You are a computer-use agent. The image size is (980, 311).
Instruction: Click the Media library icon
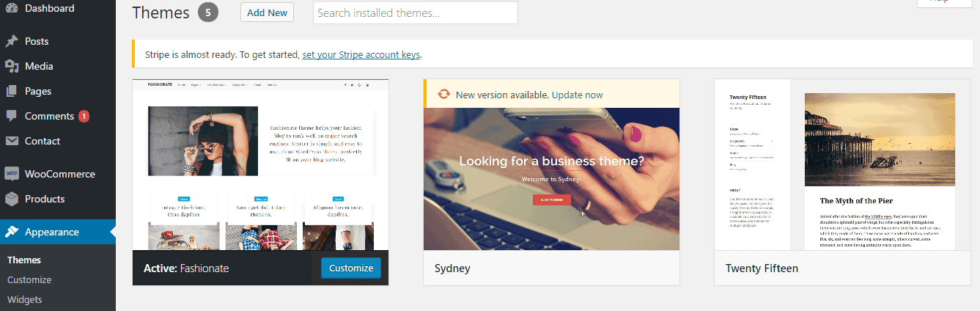coord(12,66)
